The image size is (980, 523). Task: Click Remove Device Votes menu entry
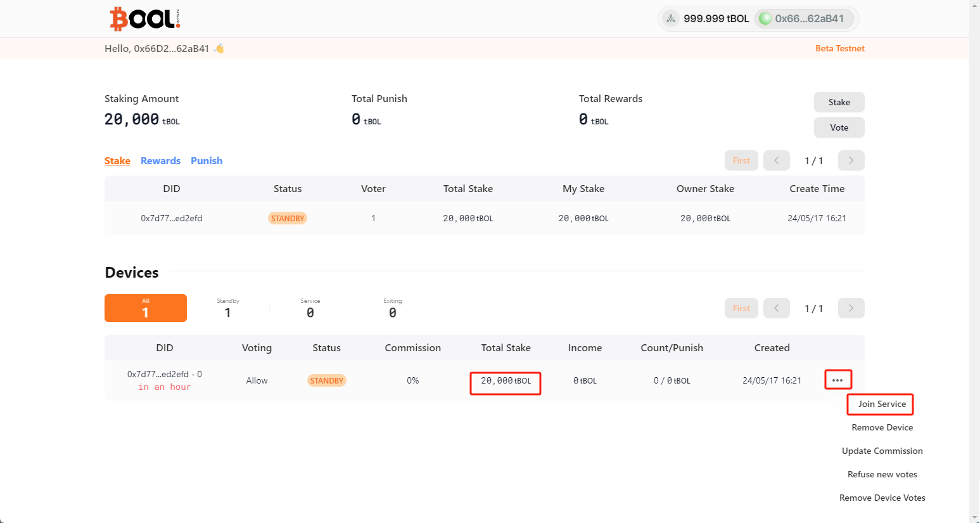point(882,498)
